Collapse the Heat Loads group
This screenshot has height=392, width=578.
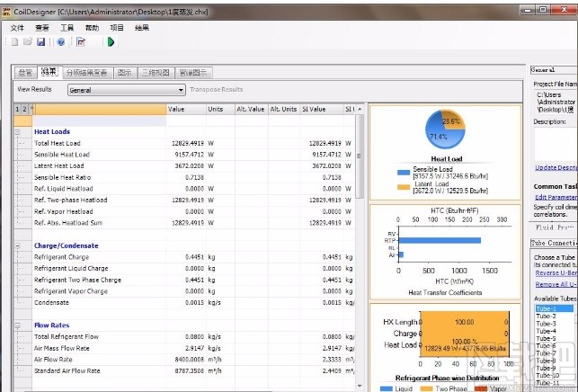[x=17, y=132]
